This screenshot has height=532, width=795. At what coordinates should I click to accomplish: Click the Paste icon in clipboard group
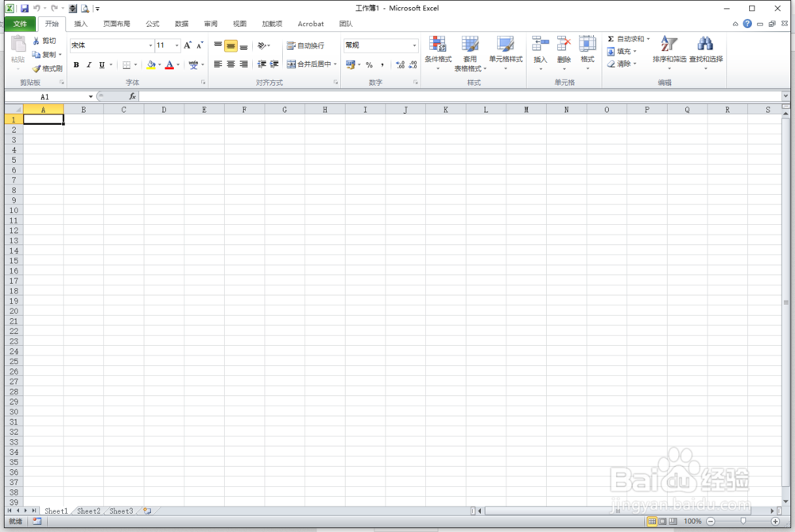pyautogui.click(x=18, y=45)
